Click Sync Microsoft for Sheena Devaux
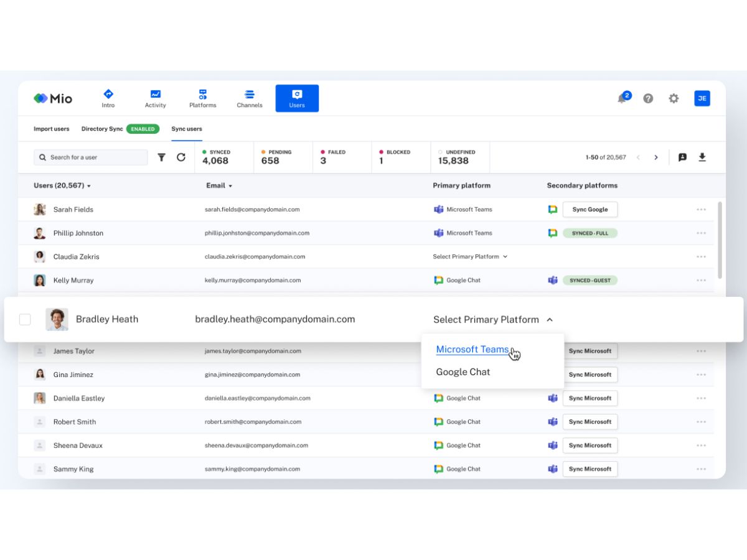 coord(590,446)
